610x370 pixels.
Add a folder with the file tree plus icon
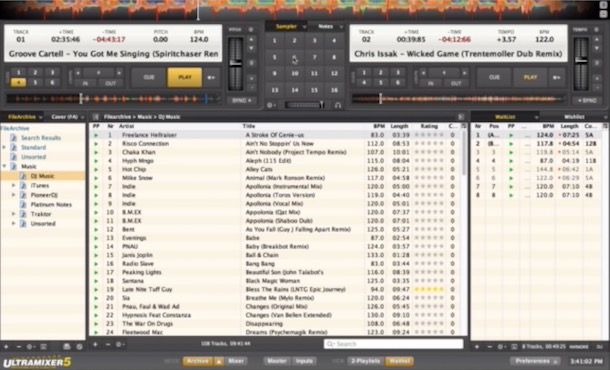coord(6,346)
